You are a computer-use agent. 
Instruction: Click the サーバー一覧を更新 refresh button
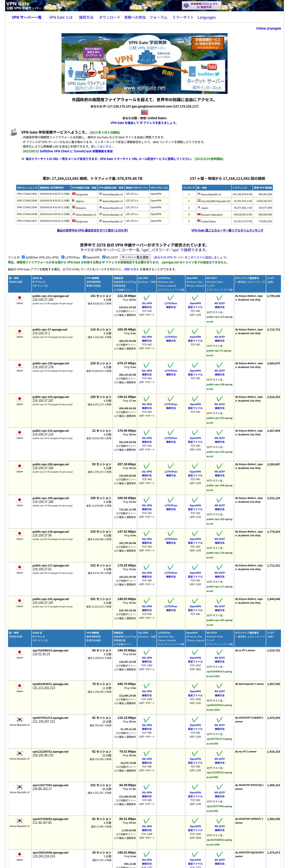[x=135, y=257]
